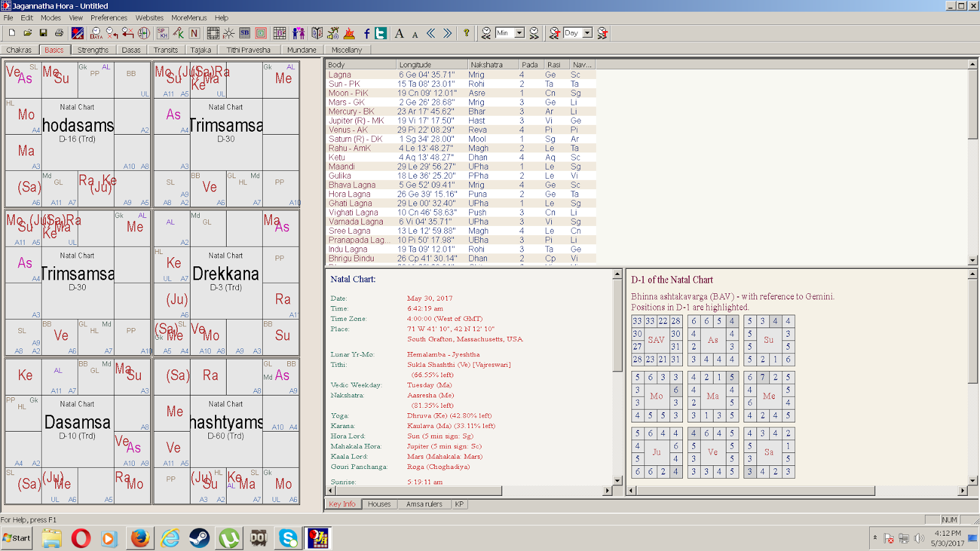The height and width of the screenshot is (551, 980).
Task: Select the Amsa rulers bottom tab
Action: coord(424,504)
